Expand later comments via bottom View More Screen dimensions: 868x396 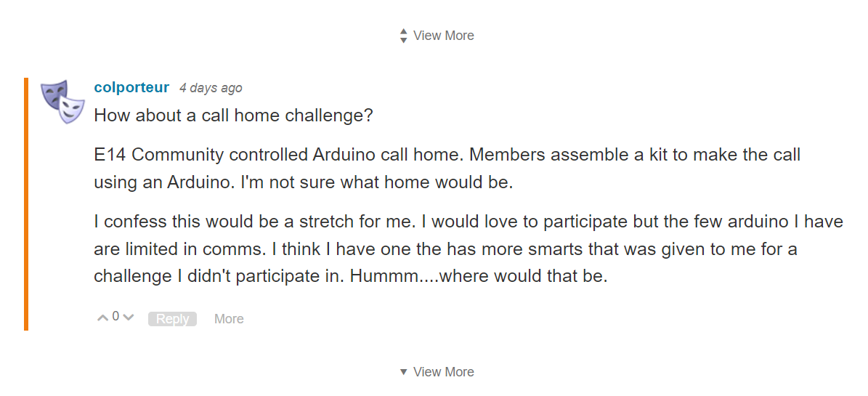[443, 371]
